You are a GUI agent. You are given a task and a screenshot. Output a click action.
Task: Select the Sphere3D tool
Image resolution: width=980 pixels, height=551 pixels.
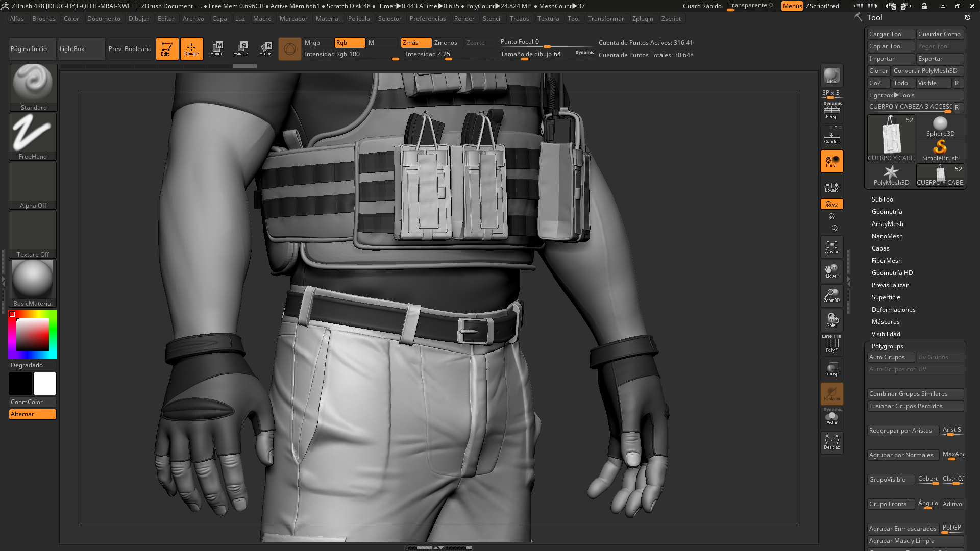tap(940, 124)
